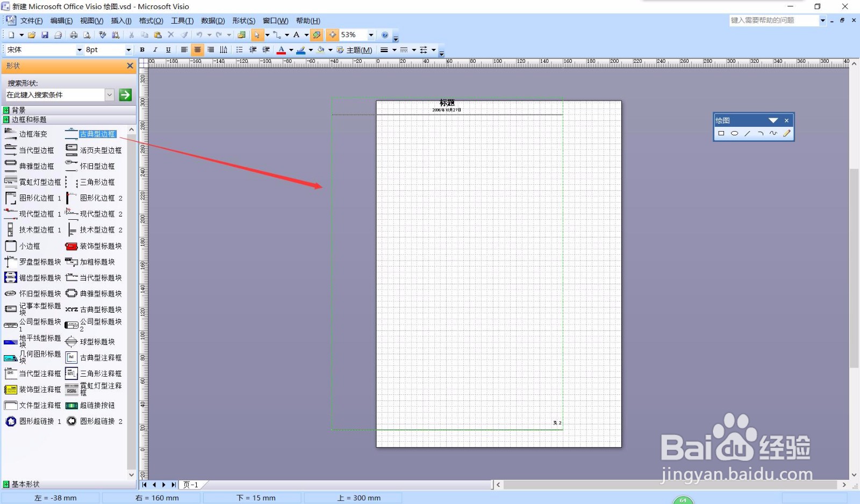The image size is (860, 504).
Task: Open the 插入(I) menu
Action: tap(121, 21)
